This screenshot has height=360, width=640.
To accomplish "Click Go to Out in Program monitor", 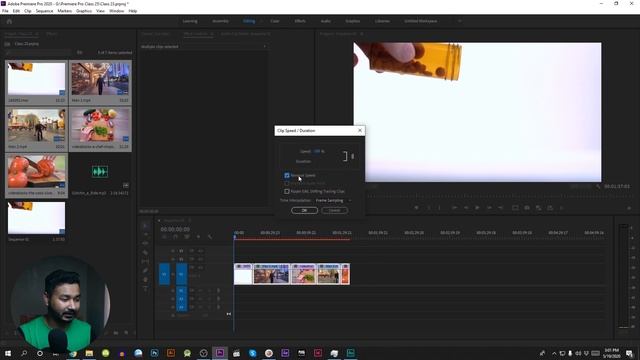I will point(501,208).
